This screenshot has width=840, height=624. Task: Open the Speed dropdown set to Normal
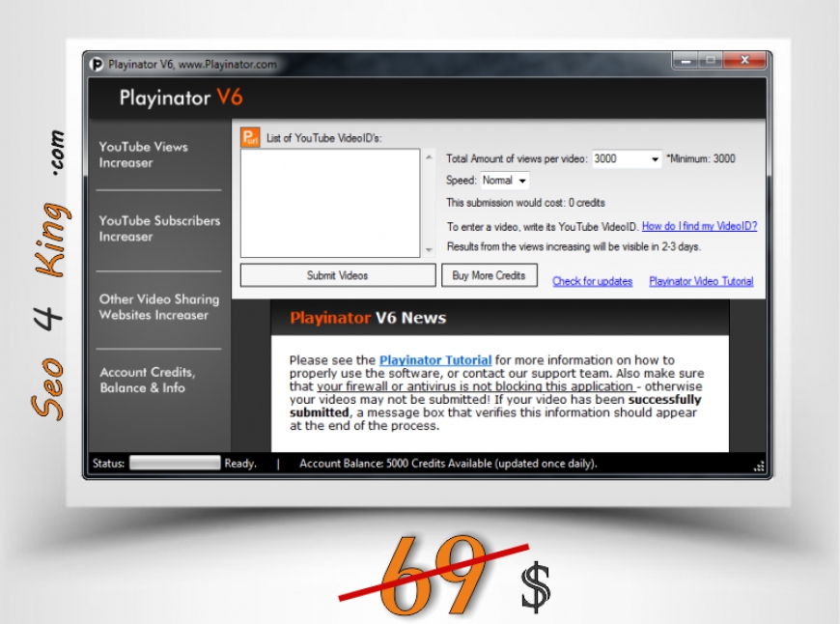pos(521,181)
